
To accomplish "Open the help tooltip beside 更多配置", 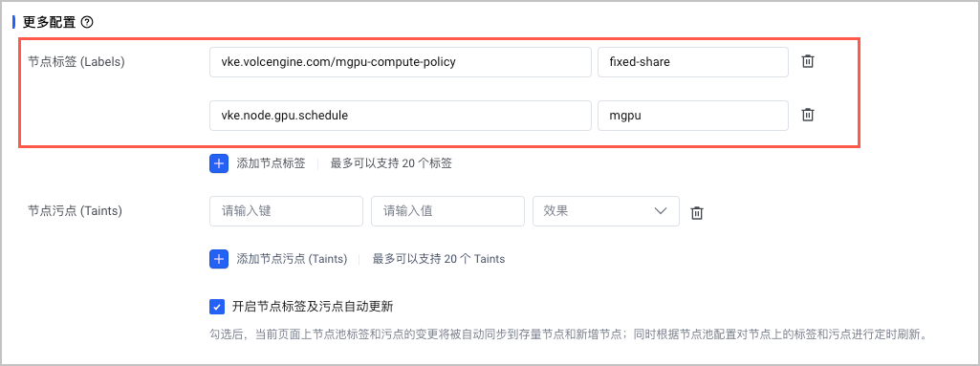I will 88,23.
